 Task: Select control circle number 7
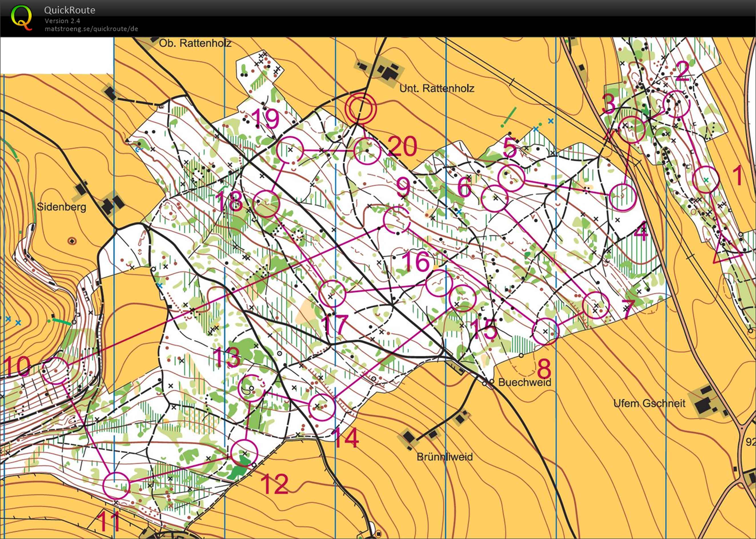point(596,305)
